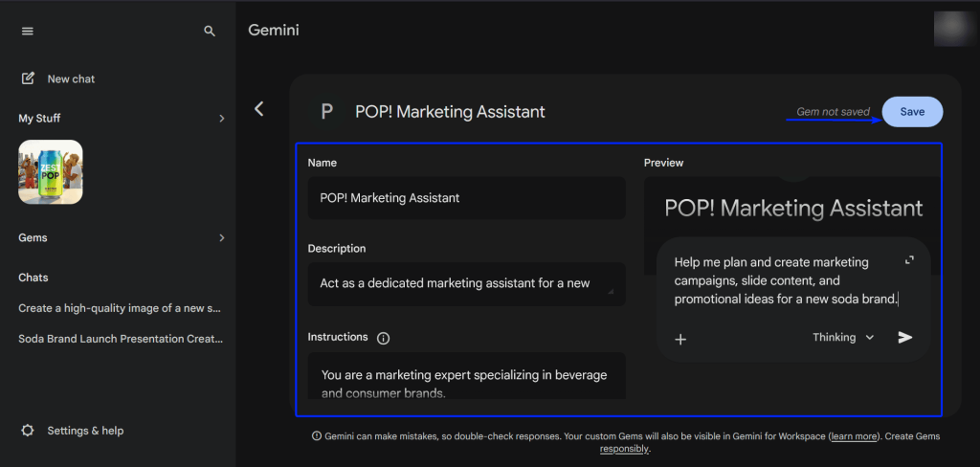Open the Create a high-quality image chat
This screenshot has width=980, height=467.
click(x=121, y=308)
